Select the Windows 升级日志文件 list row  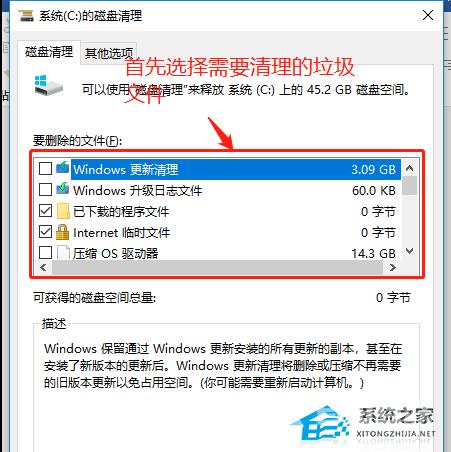click(x=219, y=190)
